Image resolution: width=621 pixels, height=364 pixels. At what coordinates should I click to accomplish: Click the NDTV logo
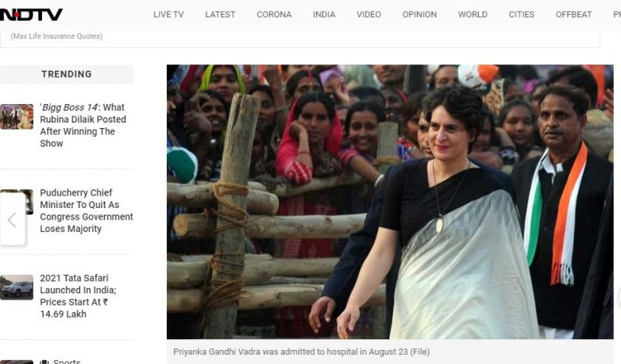(x=31, y=15)
